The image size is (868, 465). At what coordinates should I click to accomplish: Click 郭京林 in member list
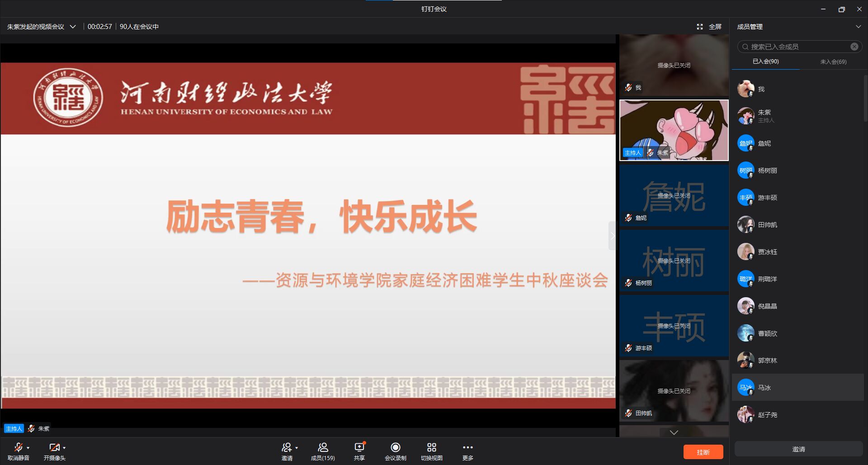pyautogui.click(x=797, y=360)
